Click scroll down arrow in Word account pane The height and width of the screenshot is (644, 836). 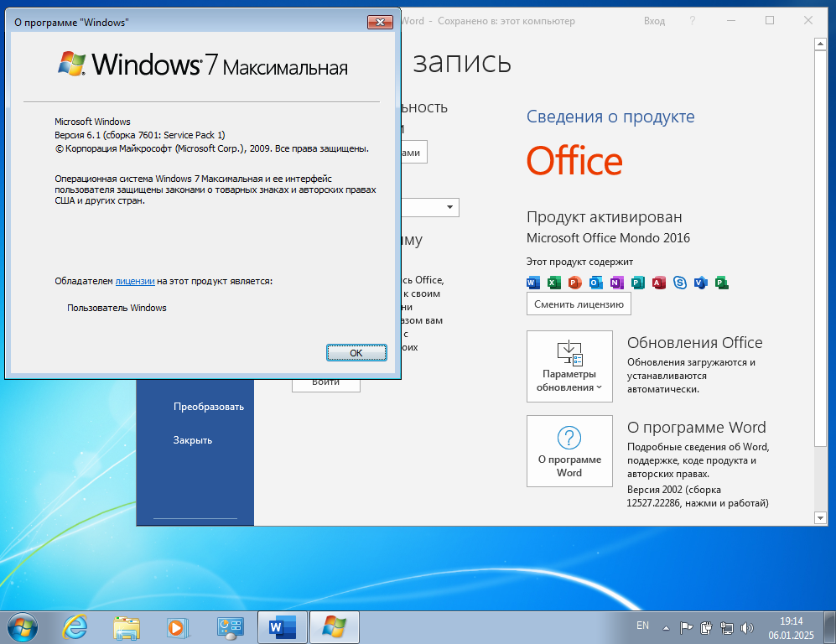pyautogui.click(x=820, y=517)
